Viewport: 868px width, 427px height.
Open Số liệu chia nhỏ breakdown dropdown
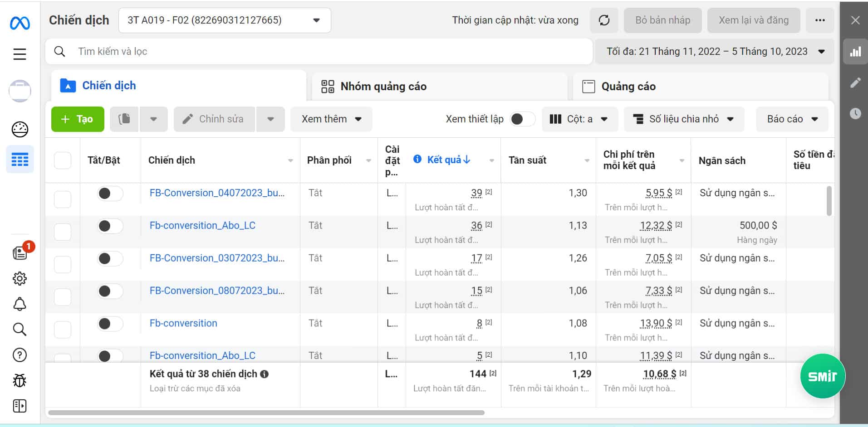684,119
